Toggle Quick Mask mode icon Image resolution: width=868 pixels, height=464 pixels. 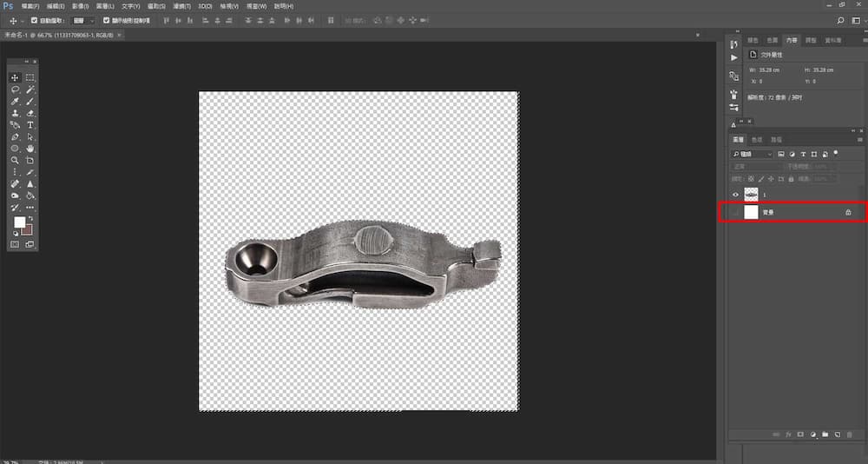[x=15, y=244]
